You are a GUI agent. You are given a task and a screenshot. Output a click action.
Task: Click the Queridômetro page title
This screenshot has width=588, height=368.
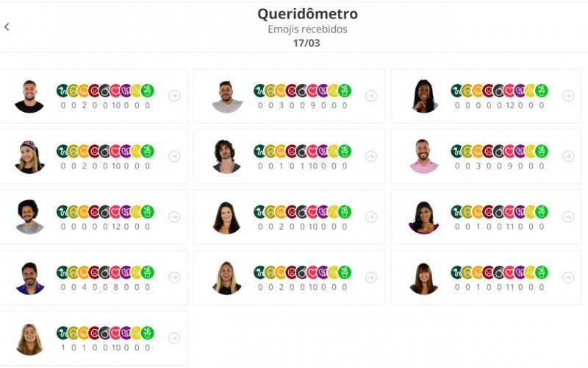pos(307,14)
